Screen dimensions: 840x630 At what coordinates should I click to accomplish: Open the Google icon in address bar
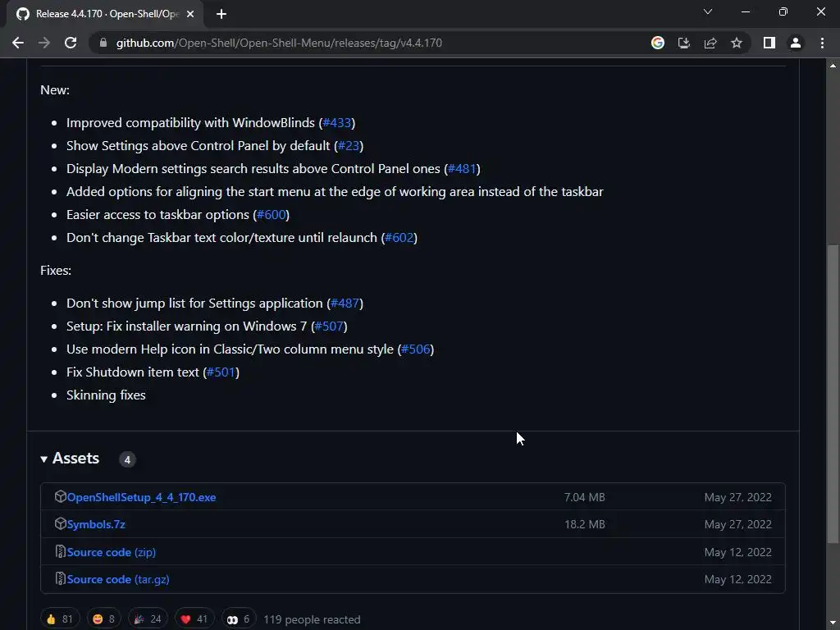coord(658,43)
